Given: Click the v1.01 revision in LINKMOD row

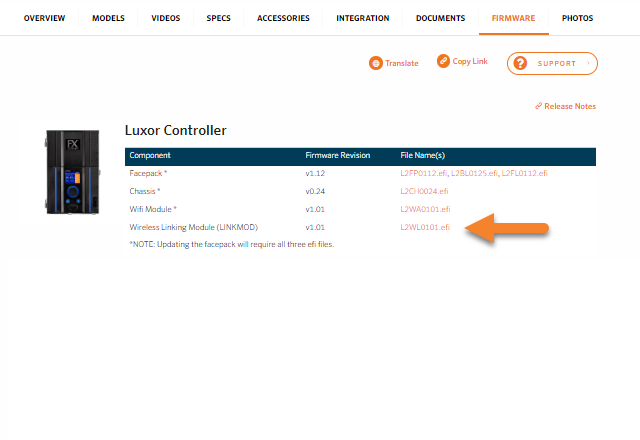Looking at the screenshot, I should click(315, 227).
